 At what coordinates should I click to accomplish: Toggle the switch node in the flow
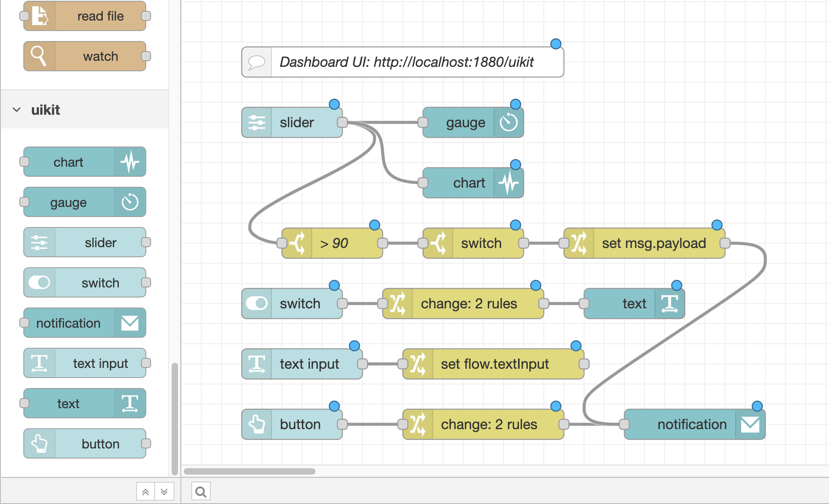tap(257, 304)
